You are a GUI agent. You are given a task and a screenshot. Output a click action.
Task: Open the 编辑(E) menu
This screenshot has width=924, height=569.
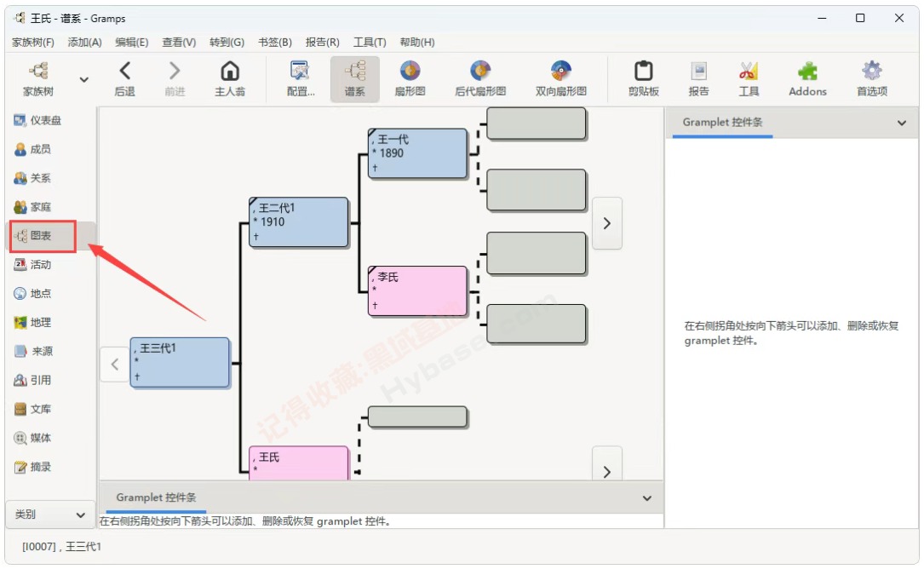(x=132, y=43)
